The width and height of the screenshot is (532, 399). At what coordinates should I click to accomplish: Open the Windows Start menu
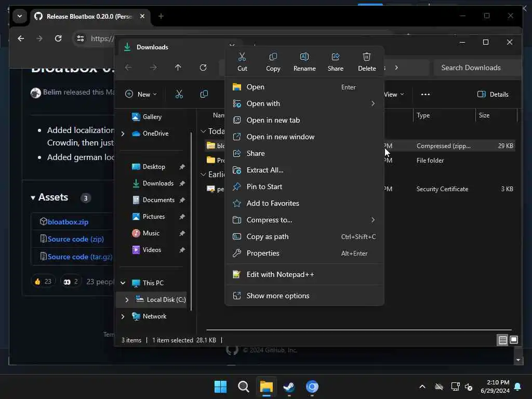click(x=220, y=387)
